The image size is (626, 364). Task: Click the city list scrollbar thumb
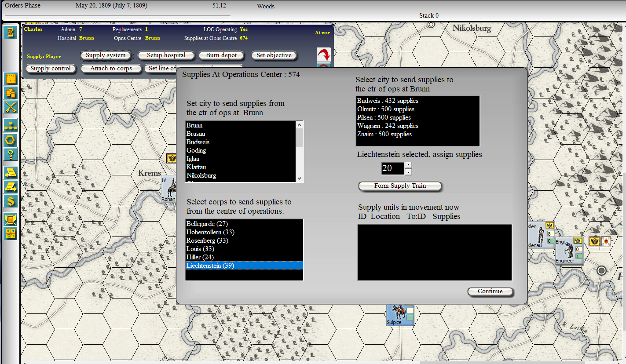coord(300,138)
